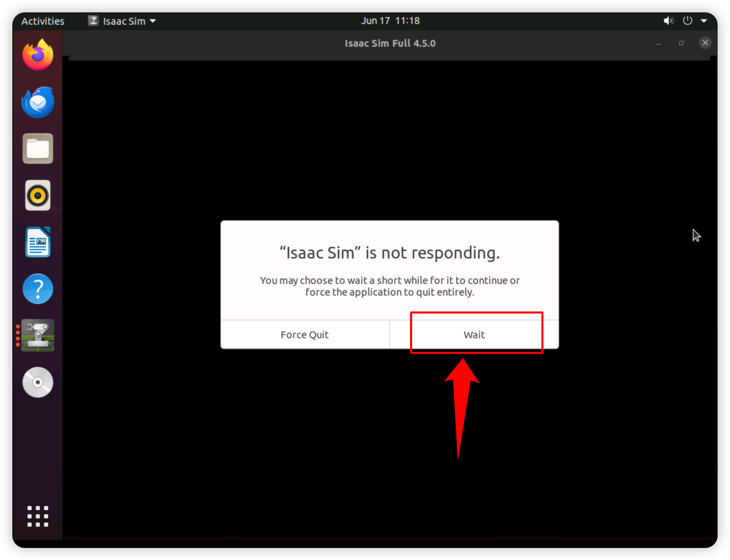730x560 pixels.
Task: Show Applications grid in the dock
Action: (x=38, y=516)
